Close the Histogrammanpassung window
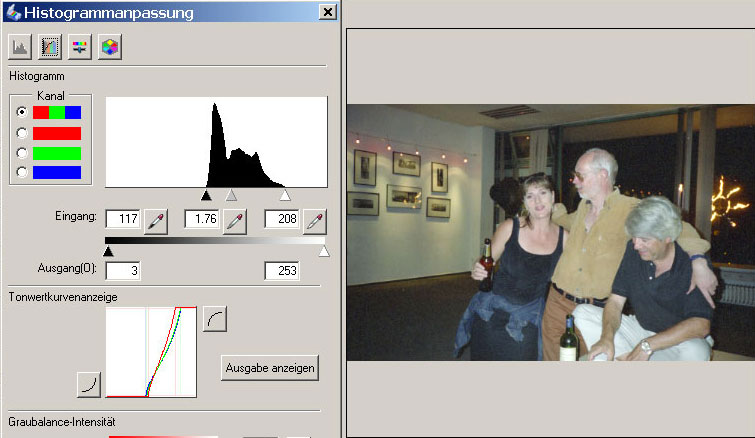755x438 pixels. point(327,12)
